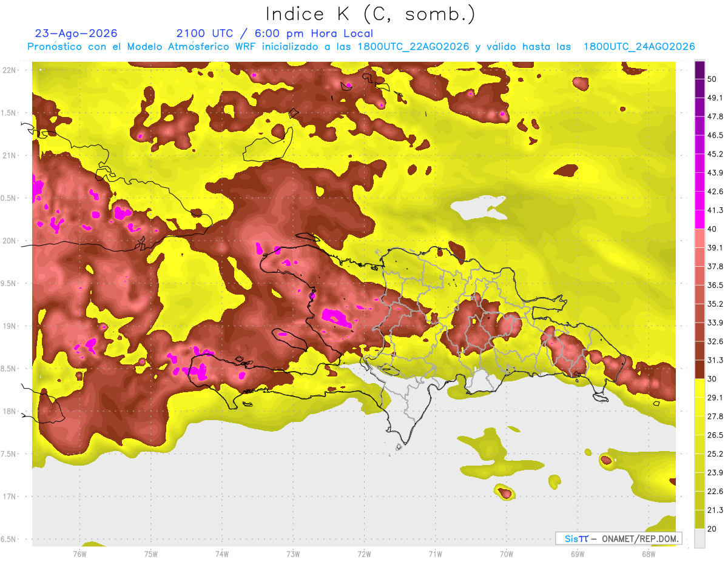The width and height of the screenshot is (728, 562).
Task: Click the legend value "20"
Action: pos(712,529)
